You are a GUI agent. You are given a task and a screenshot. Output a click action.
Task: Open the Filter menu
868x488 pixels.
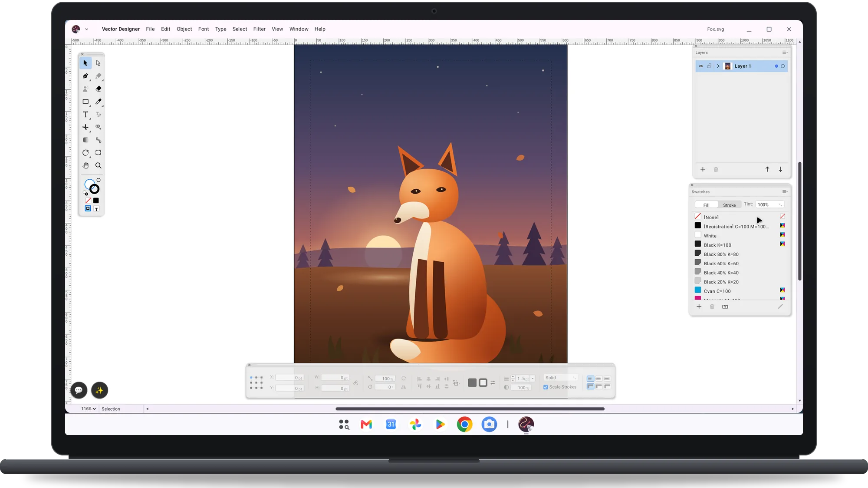point(260,29)
